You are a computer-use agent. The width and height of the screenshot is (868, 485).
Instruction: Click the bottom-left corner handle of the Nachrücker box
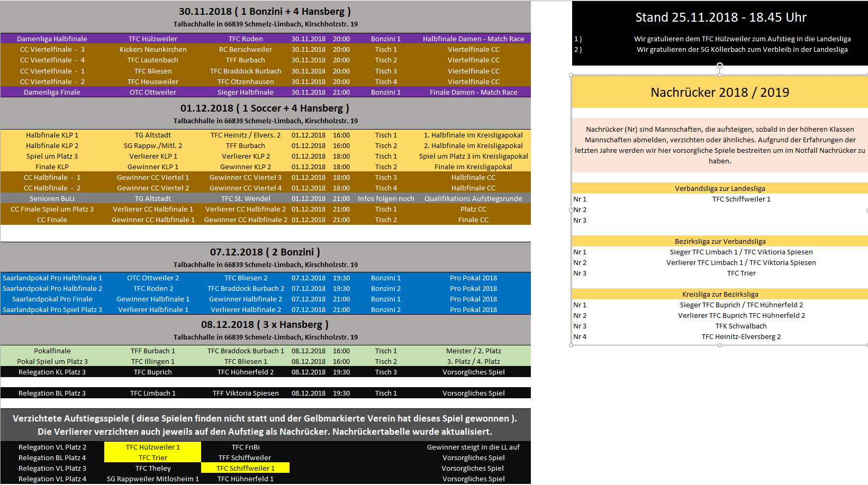pyautogui.click(x=572, y=345)
